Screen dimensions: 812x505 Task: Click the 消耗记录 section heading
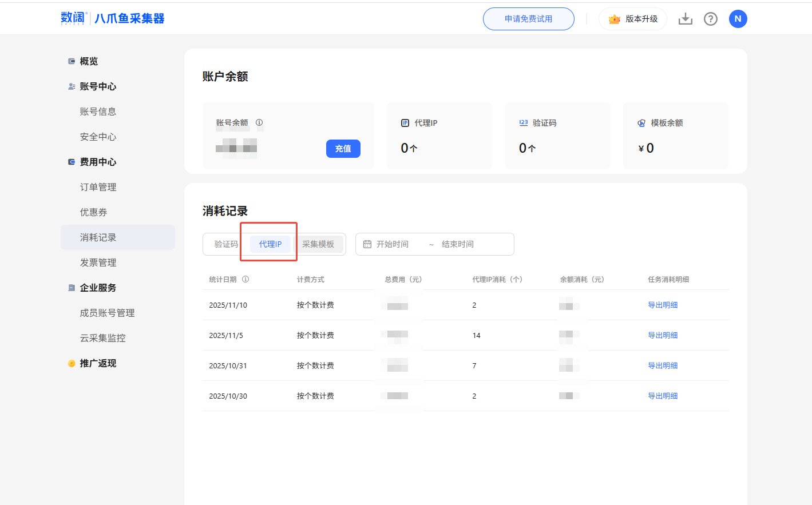(x=225, y=211)
